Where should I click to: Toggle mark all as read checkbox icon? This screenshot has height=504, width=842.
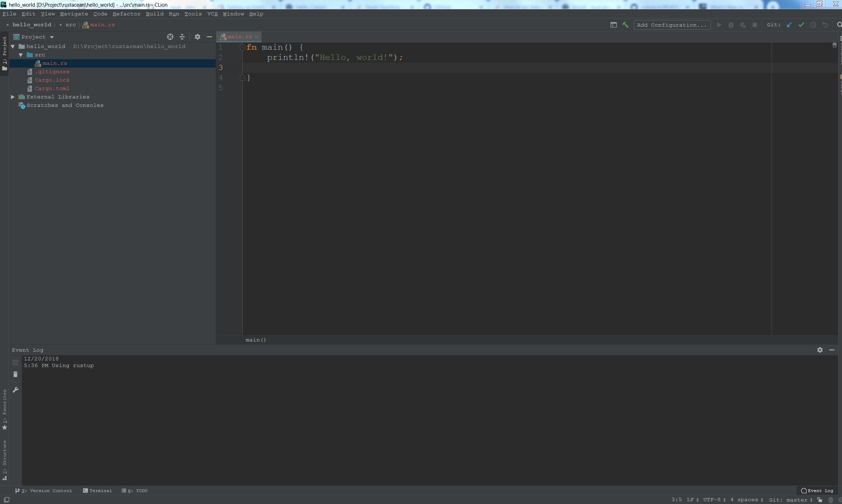pos(15,363)
